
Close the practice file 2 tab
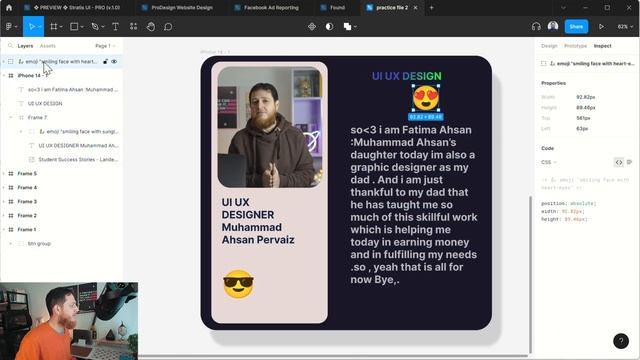(416, 7)
